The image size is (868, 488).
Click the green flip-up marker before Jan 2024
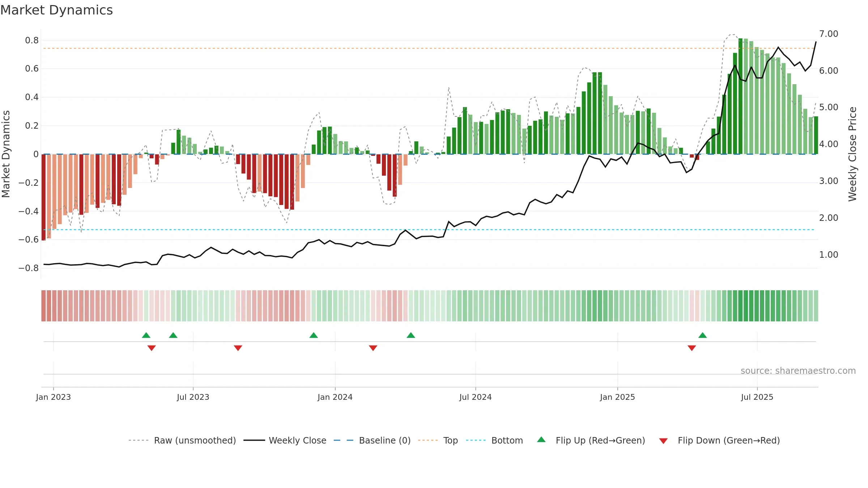click(x=314, y=335)
